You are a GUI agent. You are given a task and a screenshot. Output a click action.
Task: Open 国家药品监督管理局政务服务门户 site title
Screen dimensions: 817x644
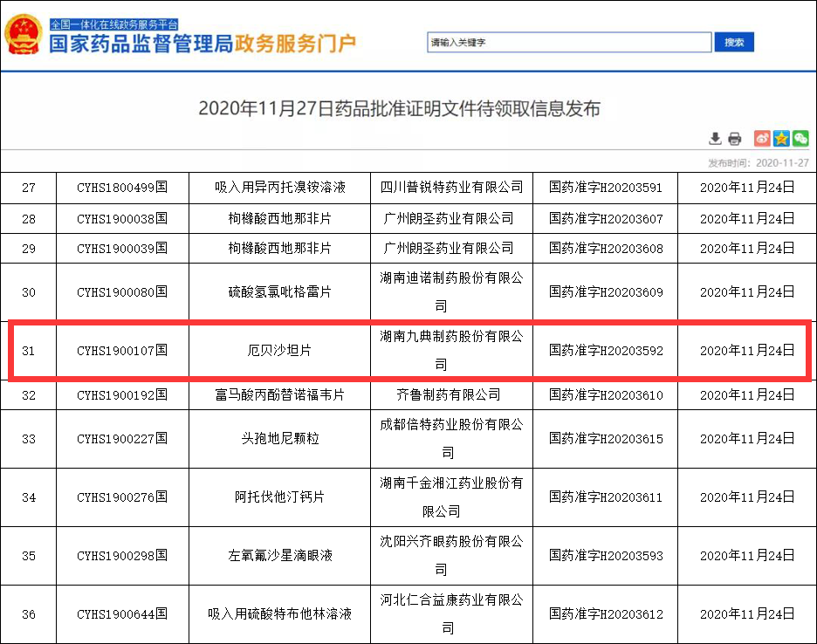click(203, 44)
